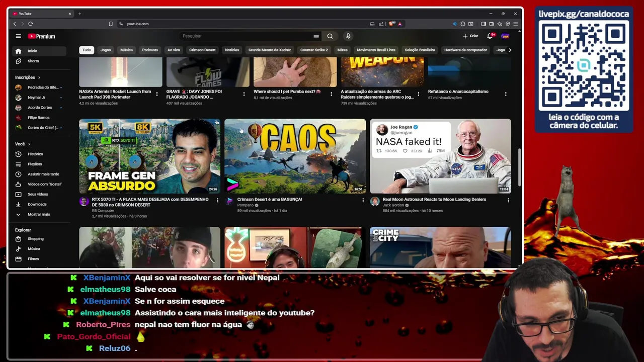The width and height of the screenshot is (644, 362).
Task: Open notifications bell with 9+ badge
Action: (x=490, y=36)
